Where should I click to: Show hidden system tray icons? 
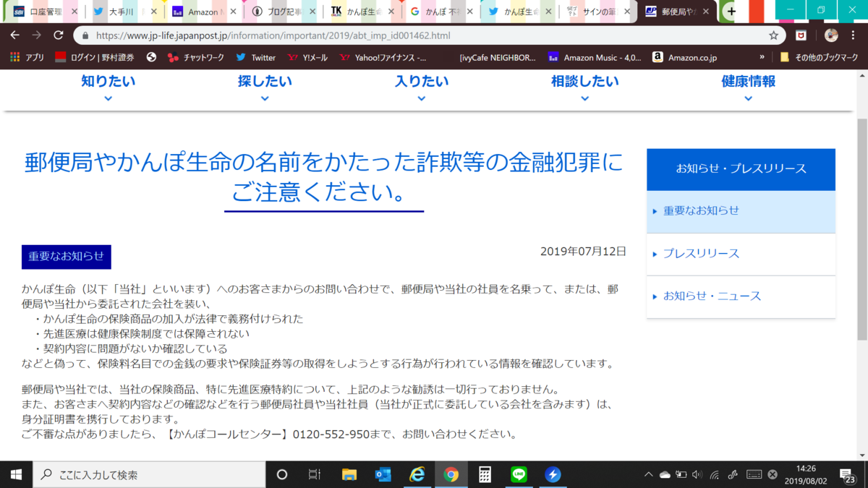(x=648, y=475)
